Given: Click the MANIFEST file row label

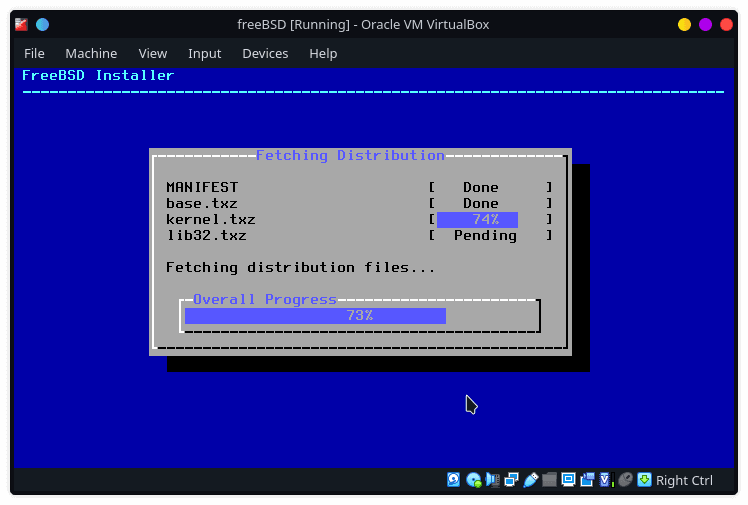Looking at the screenshot, I should click(x=202, y=187).
